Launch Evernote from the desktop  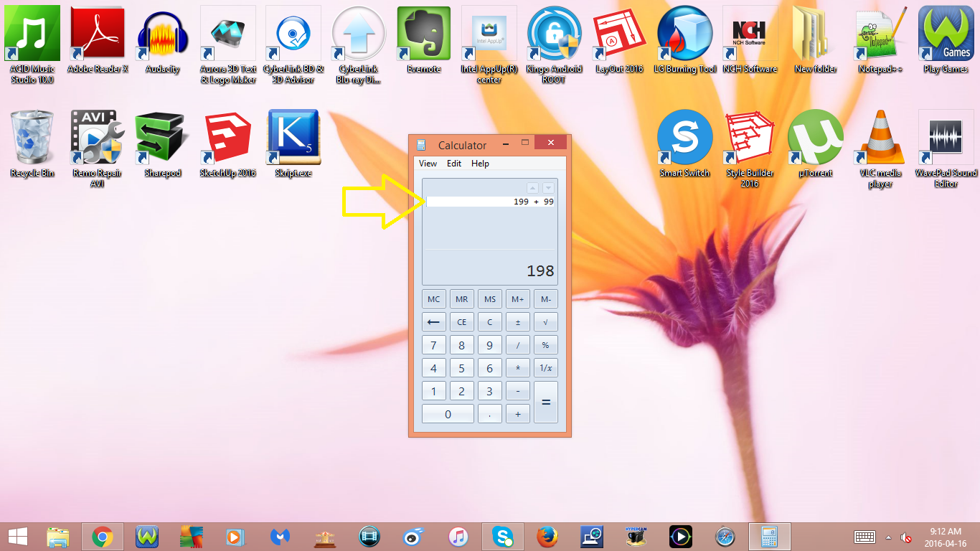[x=423, y=32]
